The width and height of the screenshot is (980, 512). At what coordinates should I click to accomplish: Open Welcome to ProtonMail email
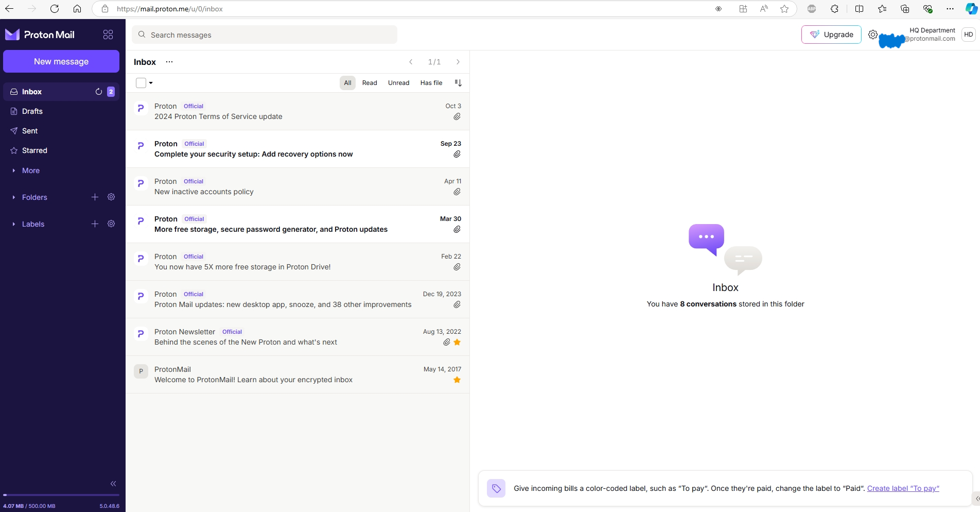coord(297,374)
